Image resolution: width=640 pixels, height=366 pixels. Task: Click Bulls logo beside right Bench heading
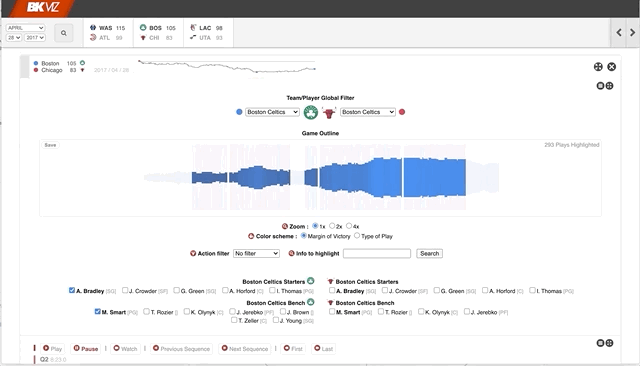point(331,303)
